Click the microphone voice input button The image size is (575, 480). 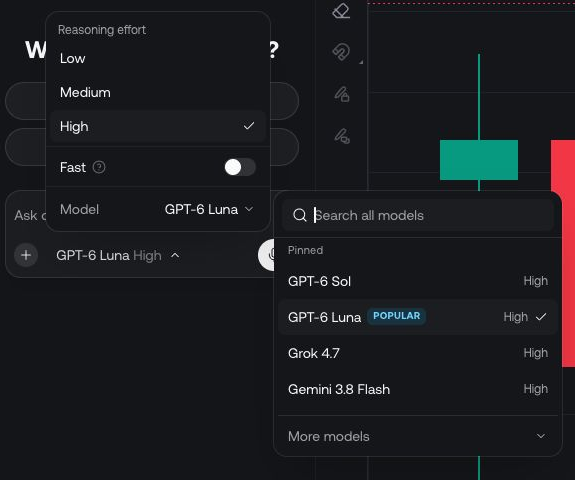[x=266, y=255]
